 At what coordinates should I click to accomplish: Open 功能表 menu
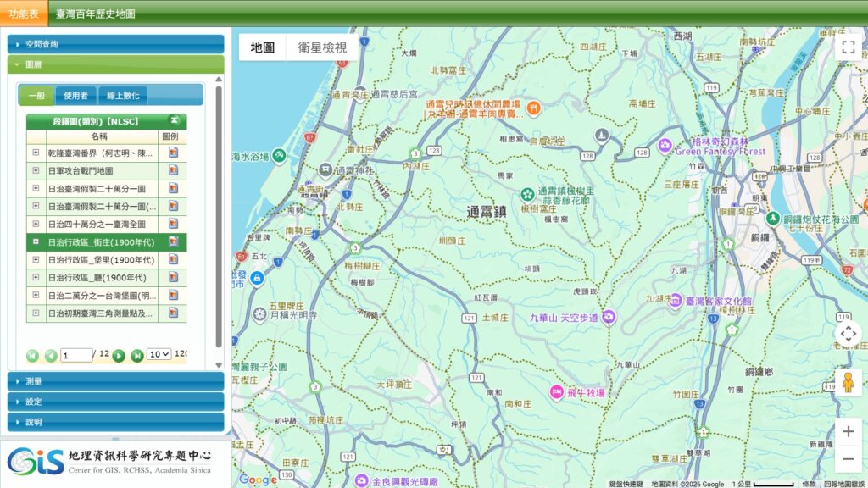click(24, 14)
